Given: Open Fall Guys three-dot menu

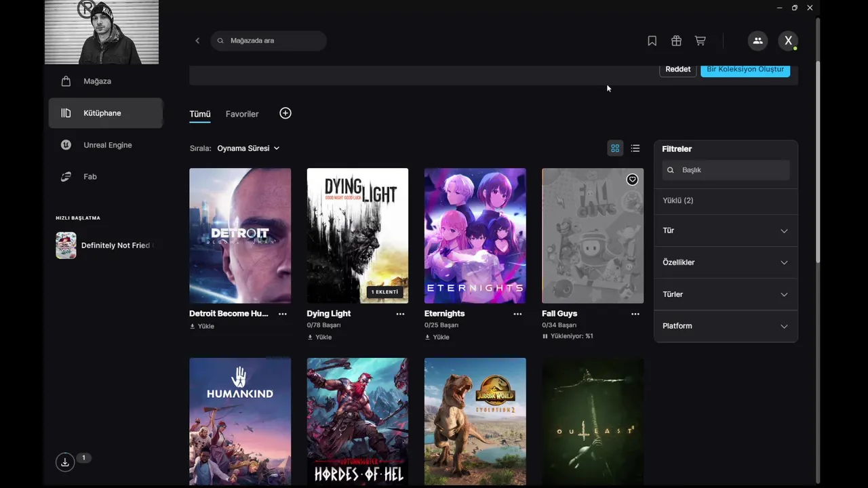Looking at the screenshot, I should [x=635, y=314].
